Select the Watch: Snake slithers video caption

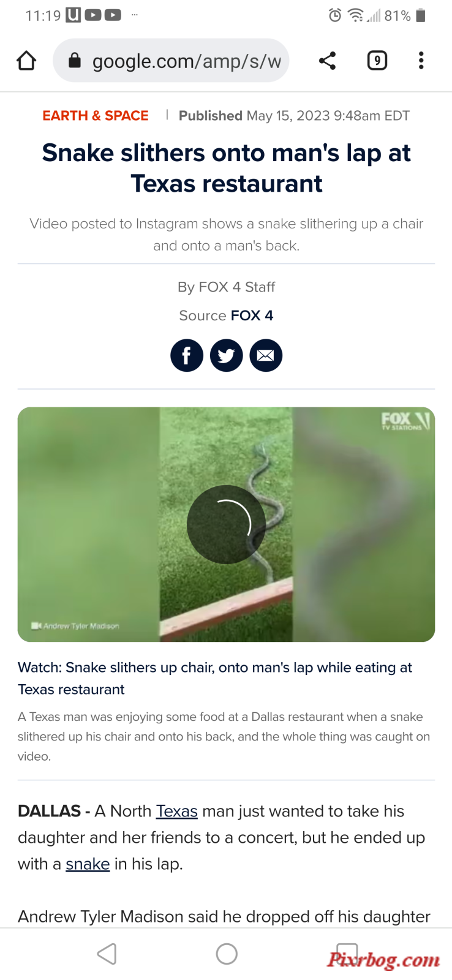[x=215, y=678]
